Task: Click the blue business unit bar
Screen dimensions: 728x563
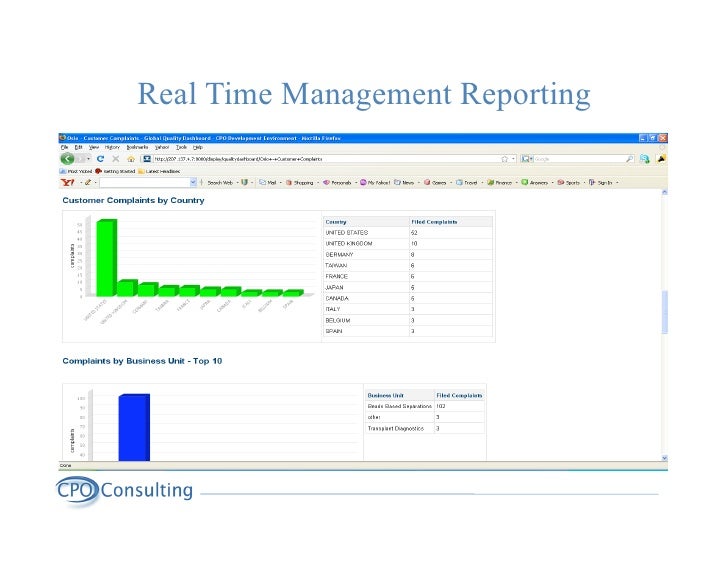Action: click(x=134, y=427)
